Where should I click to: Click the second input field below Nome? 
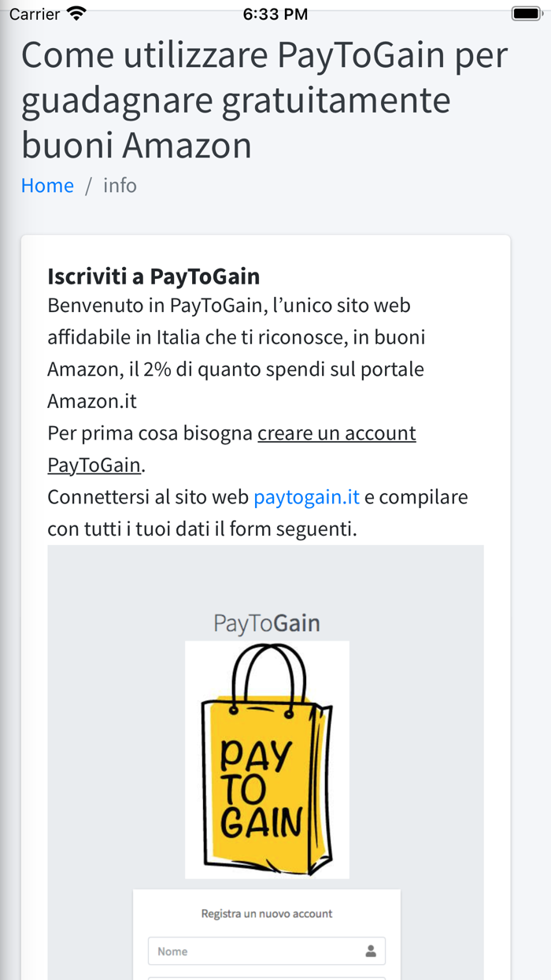click(266, 977)
